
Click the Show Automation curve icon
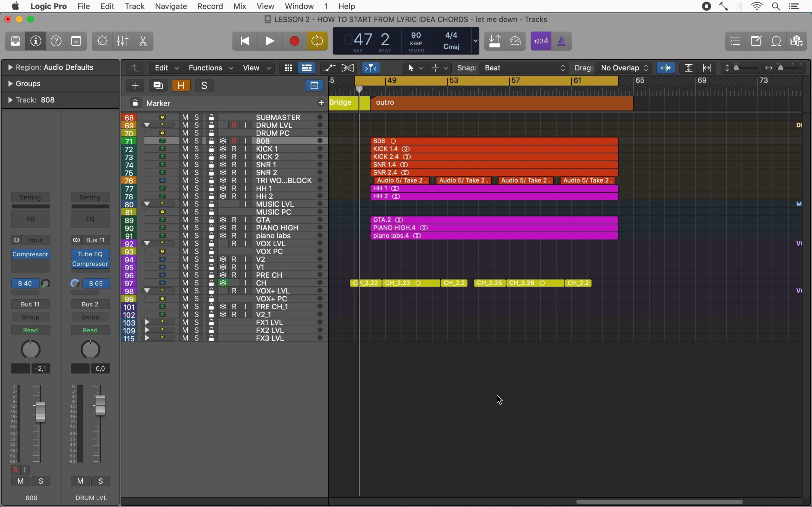(329, 68)
